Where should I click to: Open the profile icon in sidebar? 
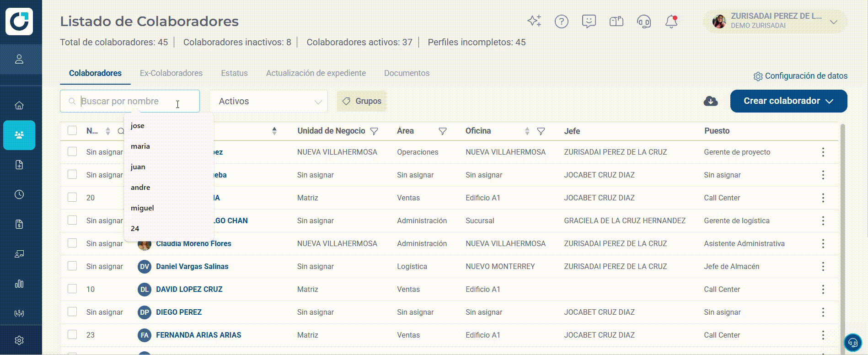coord(19,59)
